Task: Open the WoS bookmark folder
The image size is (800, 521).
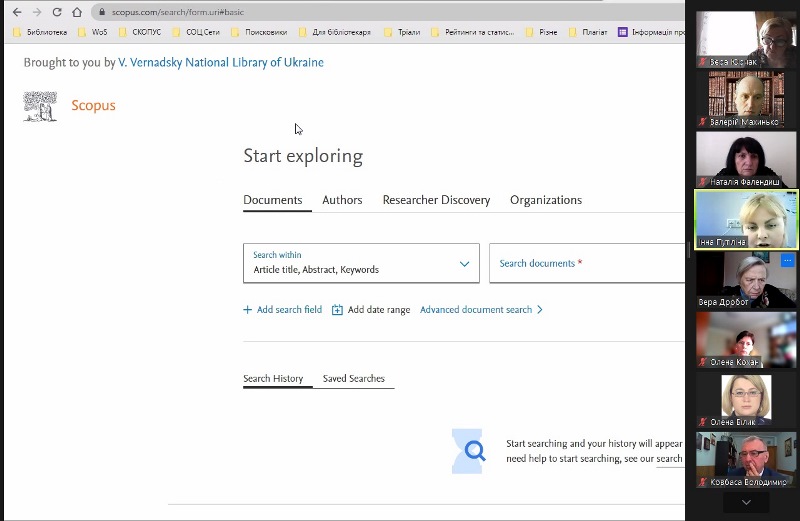Action: 93,32
